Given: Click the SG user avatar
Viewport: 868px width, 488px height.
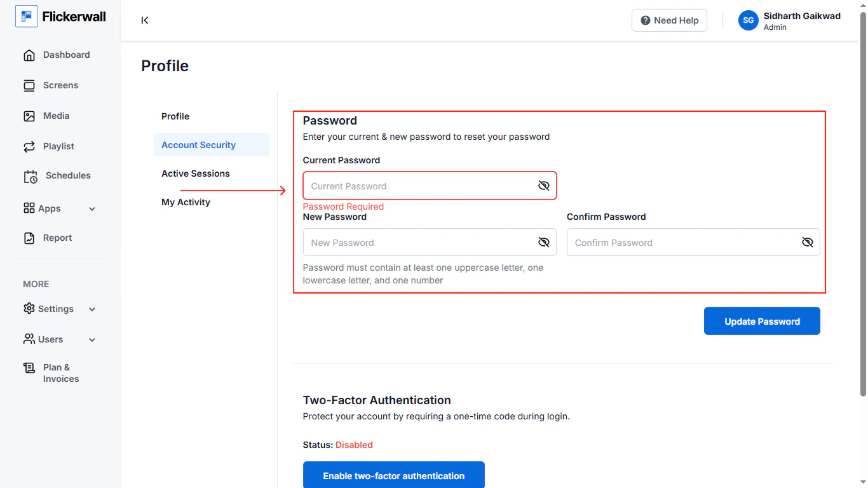Looking at the screenshot, I should pos(749,20).
